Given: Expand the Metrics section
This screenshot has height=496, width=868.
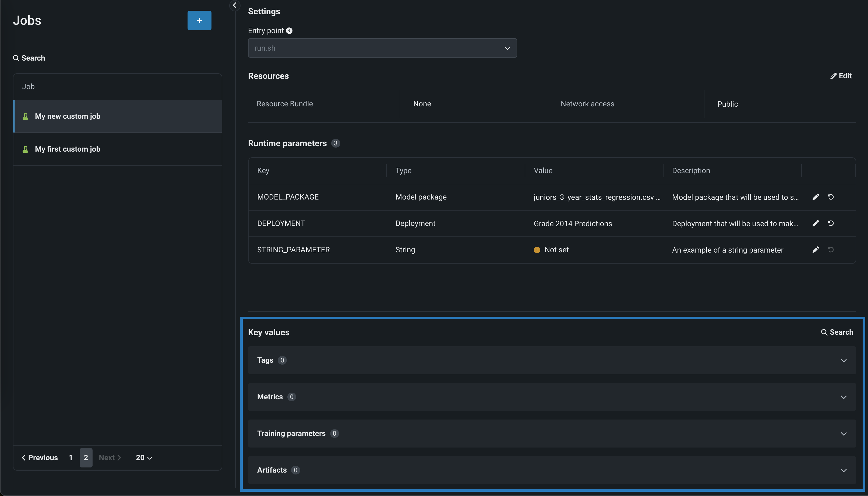Looking at the screenshot, I should 844,397.
